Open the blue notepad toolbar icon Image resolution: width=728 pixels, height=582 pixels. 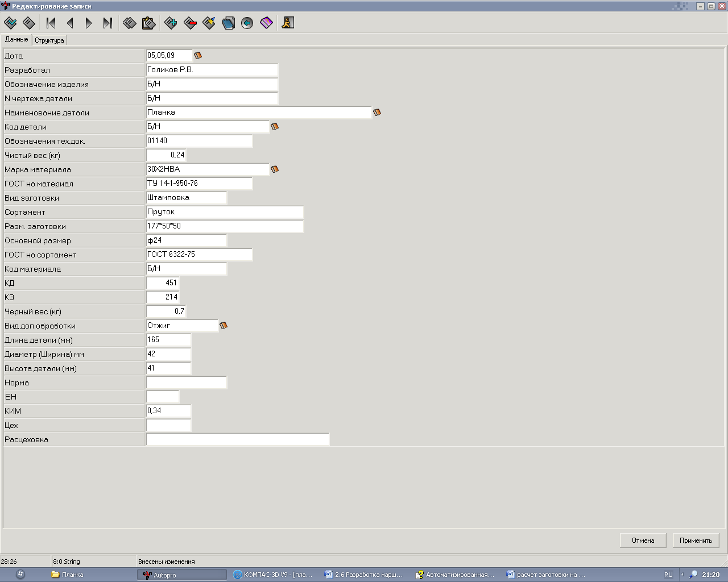pyautogui.click(x=228, y=23)
